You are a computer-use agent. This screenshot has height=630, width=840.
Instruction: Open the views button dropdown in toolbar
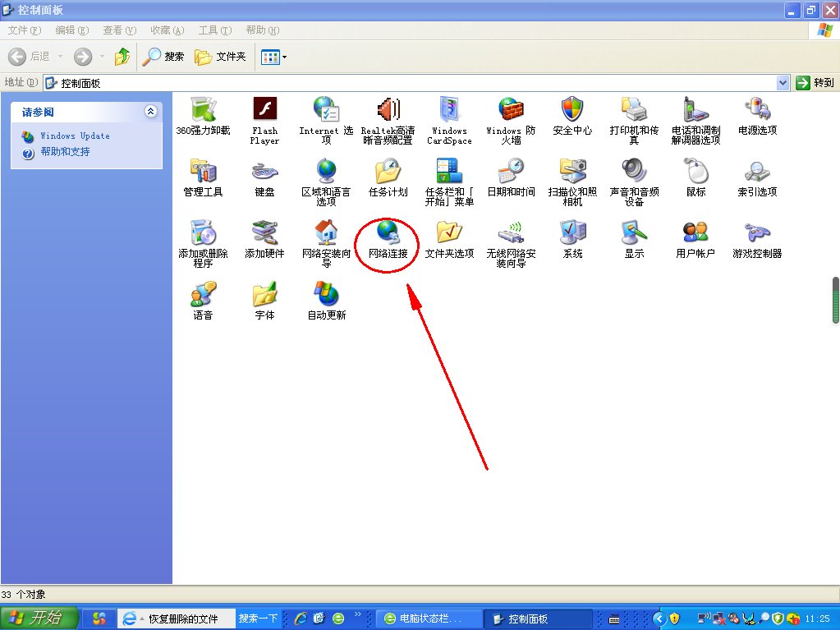coord(284,57)
